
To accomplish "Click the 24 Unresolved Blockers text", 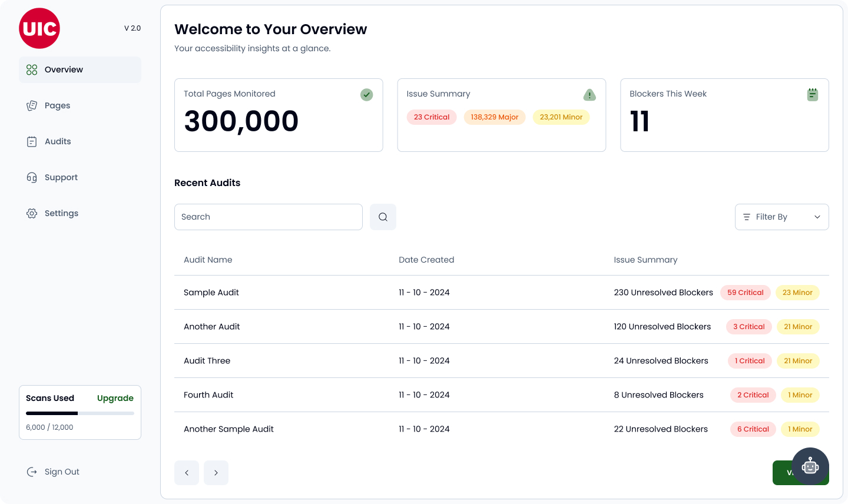I will tap(661, 361).
